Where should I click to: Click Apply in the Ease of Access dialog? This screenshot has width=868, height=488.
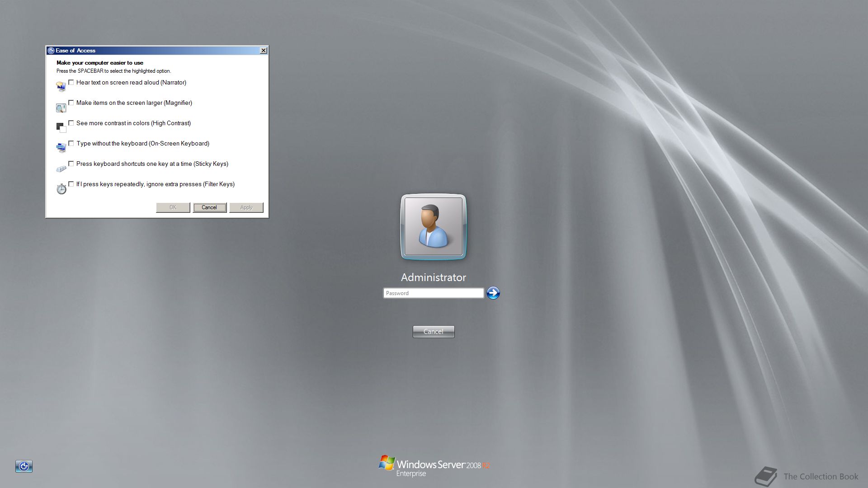(x=246, y=207)
